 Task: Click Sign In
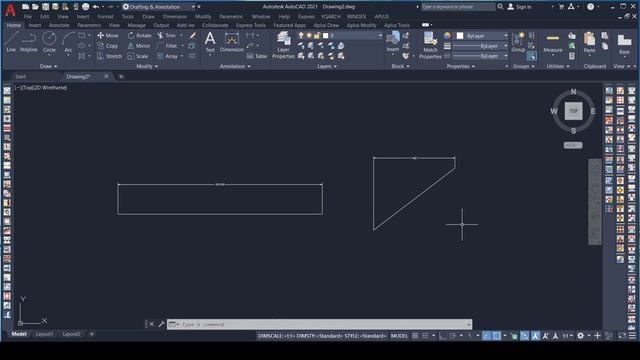[x=519, y=7]
